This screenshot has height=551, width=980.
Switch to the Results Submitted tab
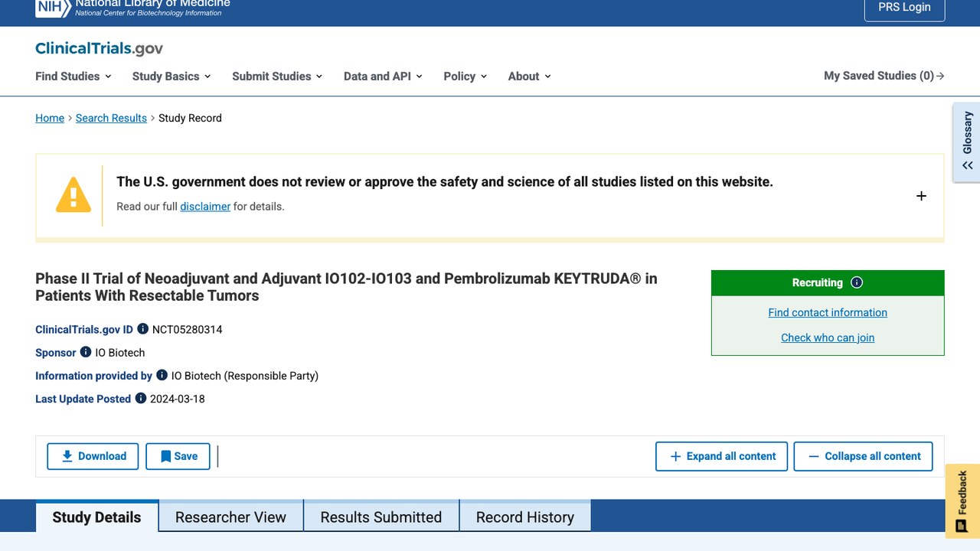click(381, 517)
